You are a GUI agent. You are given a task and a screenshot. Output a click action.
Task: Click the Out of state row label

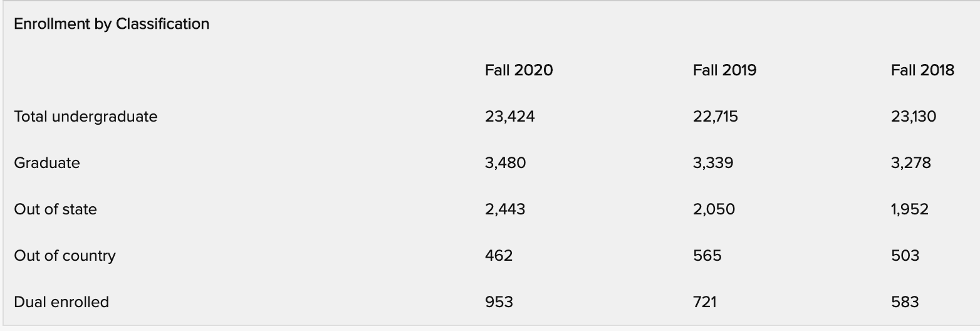(55, 209)
